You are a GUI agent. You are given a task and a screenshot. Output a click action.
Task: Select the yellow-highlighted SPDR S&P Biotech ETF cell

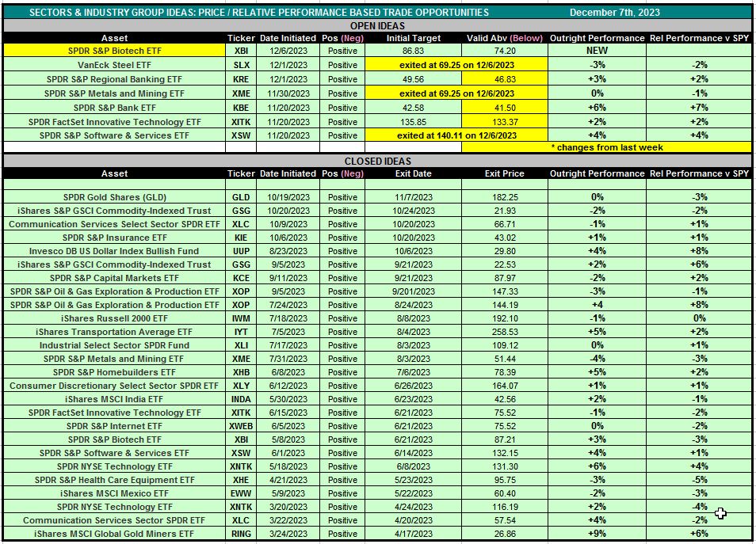click(114, 50)
